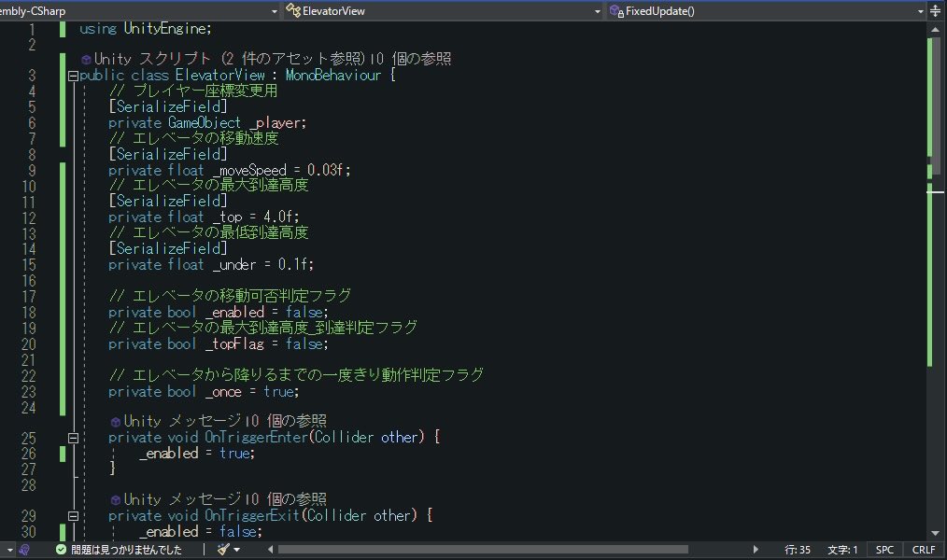Click comment '// エレベータの移動可否判定フラグ'
947x560 pixels.
[x=230, y=296]
